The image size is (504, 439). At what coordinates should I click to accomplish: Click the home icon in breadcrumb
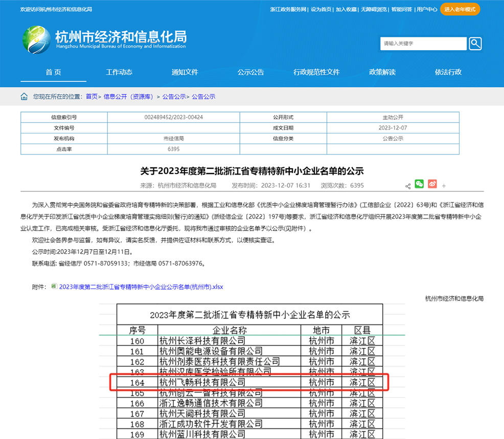coord(24,97)
